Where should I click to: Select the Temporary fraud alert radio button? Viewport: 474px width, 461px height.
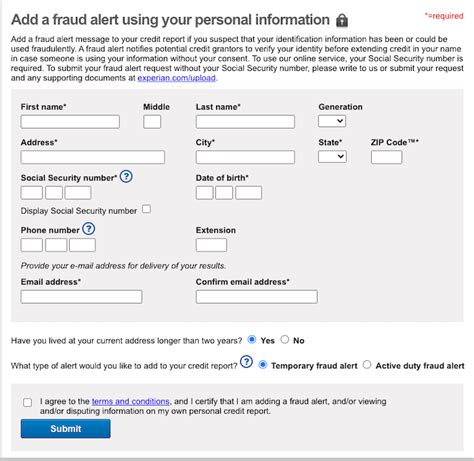coord(263,365)
